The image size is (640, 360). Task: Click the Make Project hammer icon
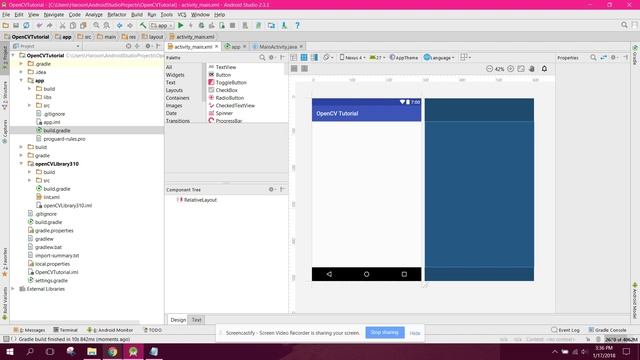(143, 25)
